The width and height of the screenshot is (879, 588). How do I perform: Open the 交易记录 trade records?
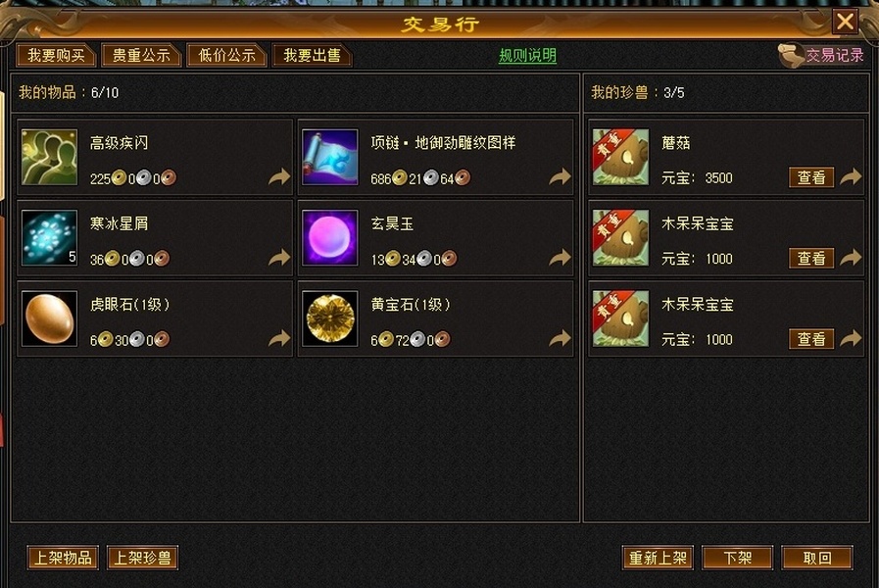tap(821, 55)
